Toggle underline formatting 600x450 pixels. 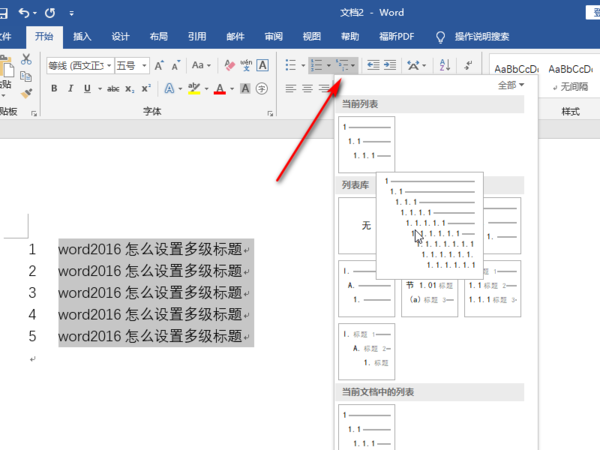[87, 89]
